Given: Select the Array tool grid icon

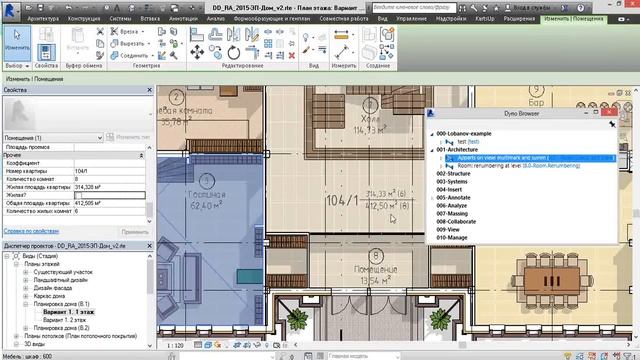Looking at the screenshot, I should (268, 43).
